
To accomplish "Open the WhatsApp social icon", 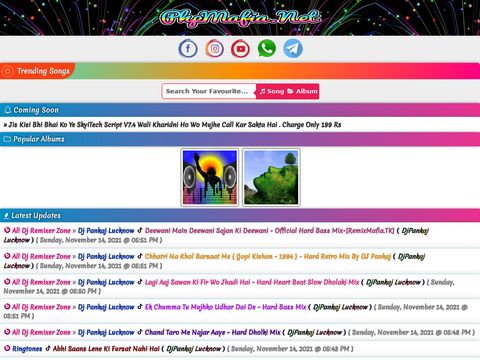I will pos(267,49).
